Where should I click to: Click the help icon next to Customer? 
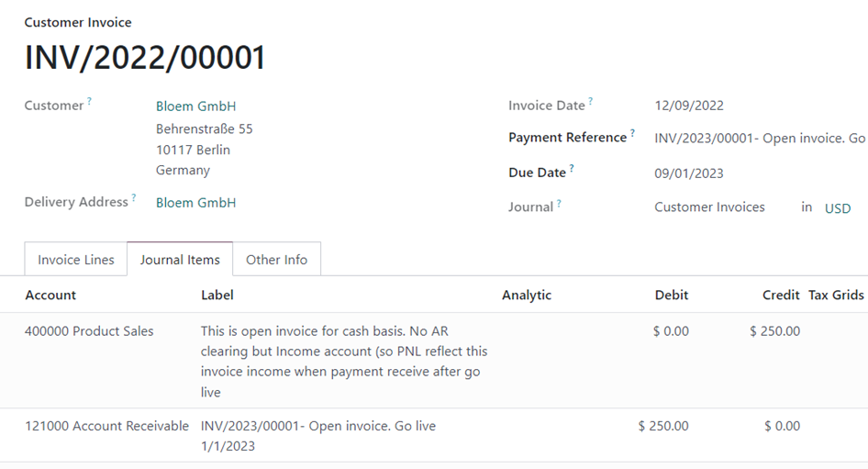[x=89, y=101]
